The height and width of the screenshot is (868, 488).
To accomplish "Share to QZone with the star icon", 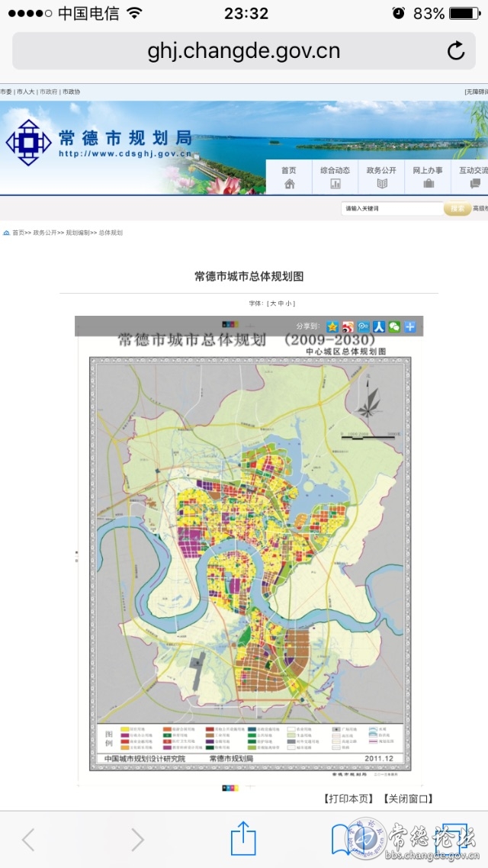I will coord(332,326).
